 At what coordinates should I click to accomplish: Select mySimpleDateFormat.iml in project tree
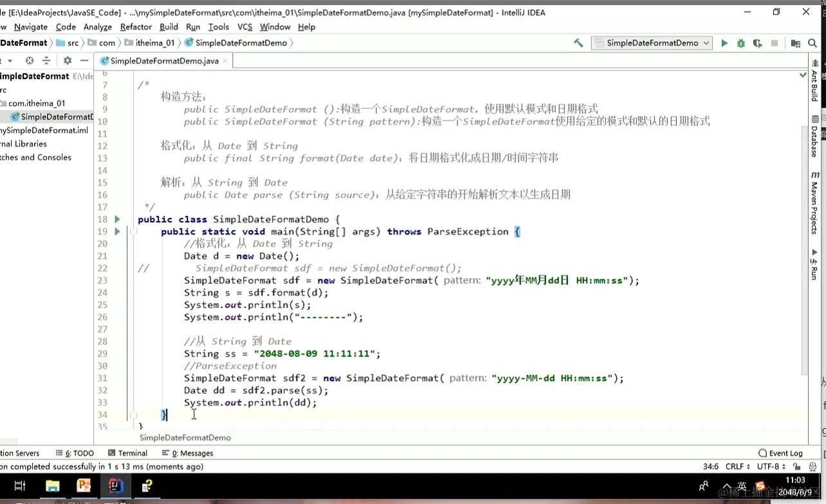pyautogui.click(x=44, y=130)
